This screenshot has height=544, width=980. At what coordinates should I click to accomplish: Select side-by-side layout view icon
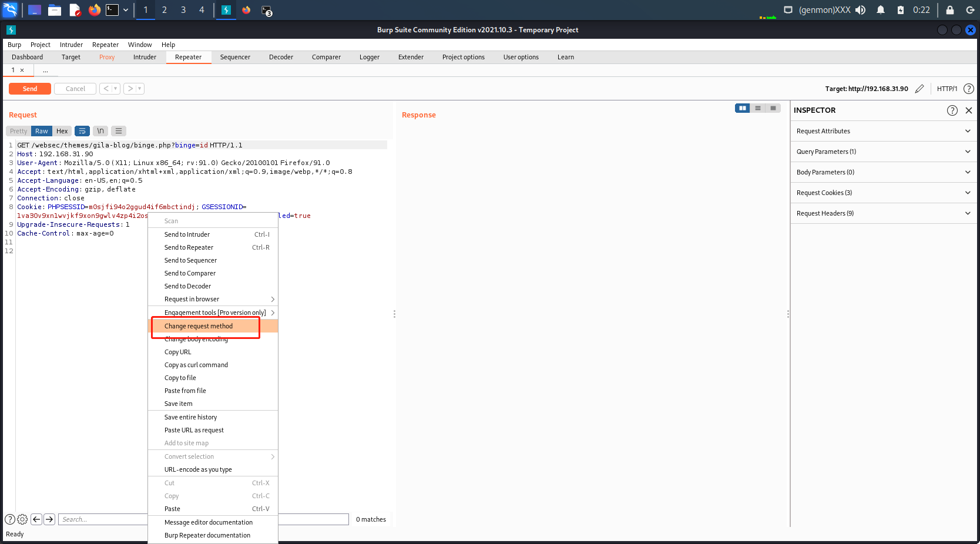[743, 108]
